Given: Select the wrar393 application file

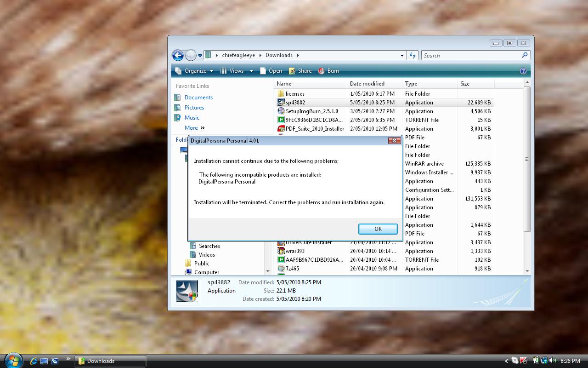Looking at the screenshot, I should point(384,251).
